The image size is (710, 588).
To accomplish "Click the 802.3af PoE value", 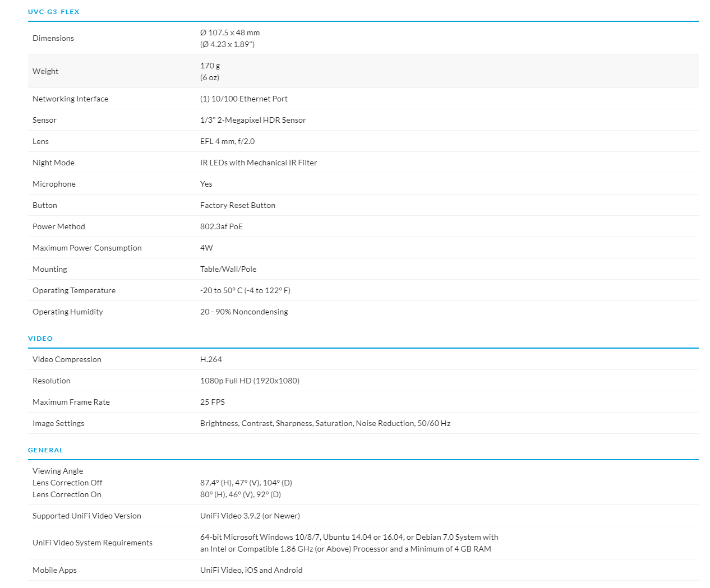I will click(222, 226).
